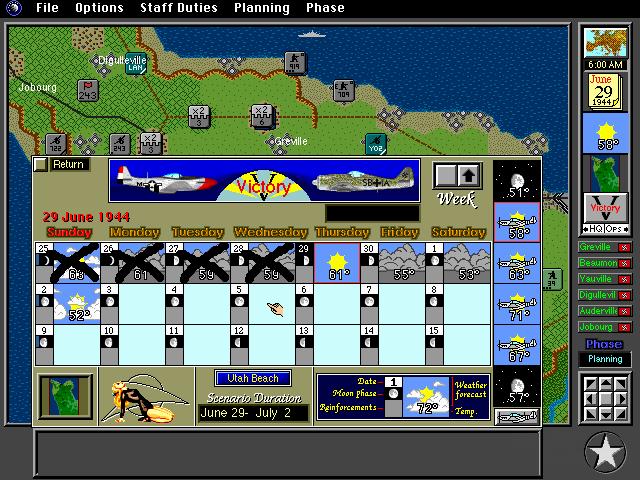
Task: Select the night 57° moon forecast tile
Action: click(517, 386)
